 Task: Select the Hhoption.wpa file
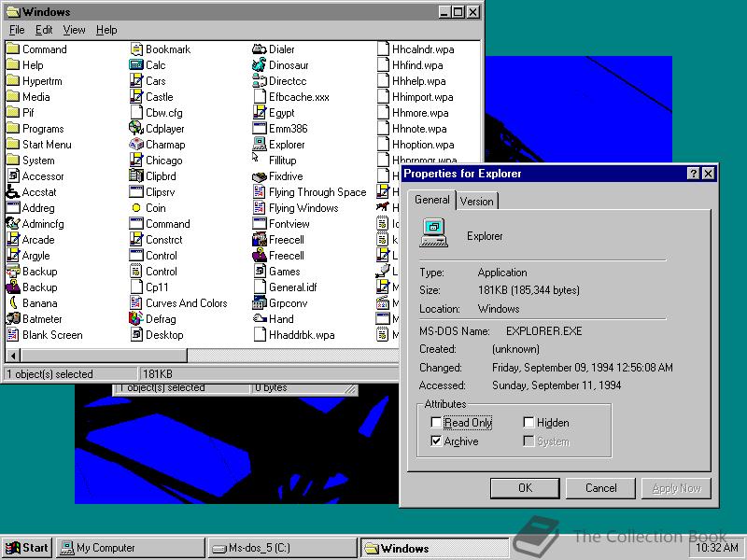pyautogui.click(x=416, y=145)
